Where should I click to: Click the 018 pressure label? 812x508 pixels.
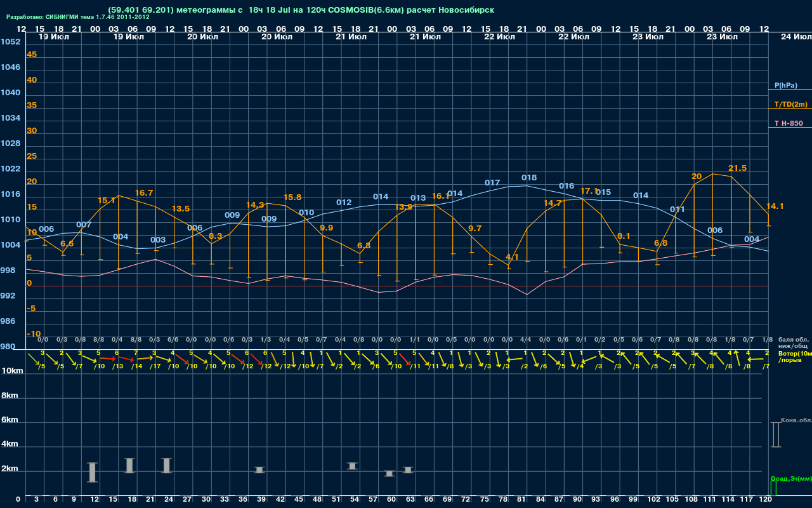(x=529, y=177)
